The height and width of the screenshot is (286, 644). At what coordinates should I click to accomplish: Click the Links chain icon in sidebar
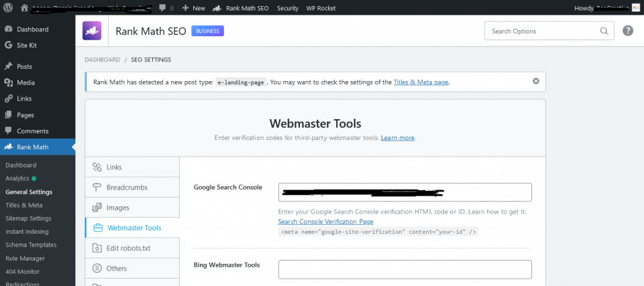coord(8,98)
